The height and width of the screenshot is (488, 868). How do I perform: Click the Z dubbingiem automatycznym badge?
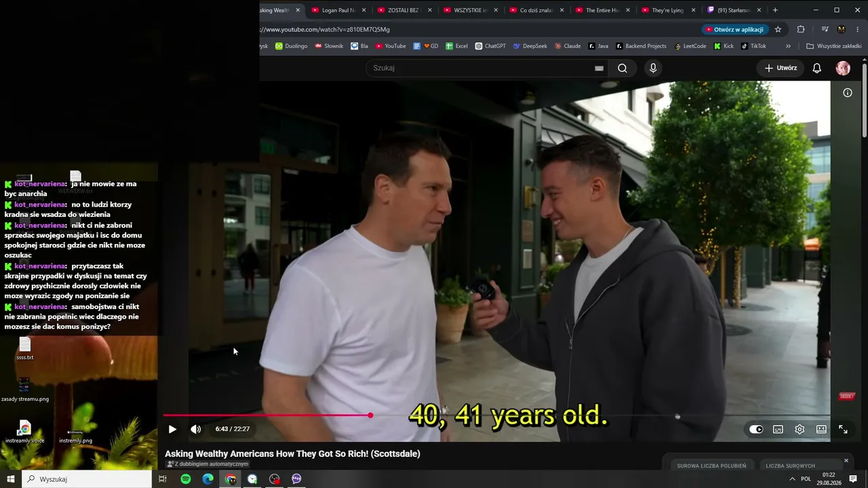coord(208,464)
